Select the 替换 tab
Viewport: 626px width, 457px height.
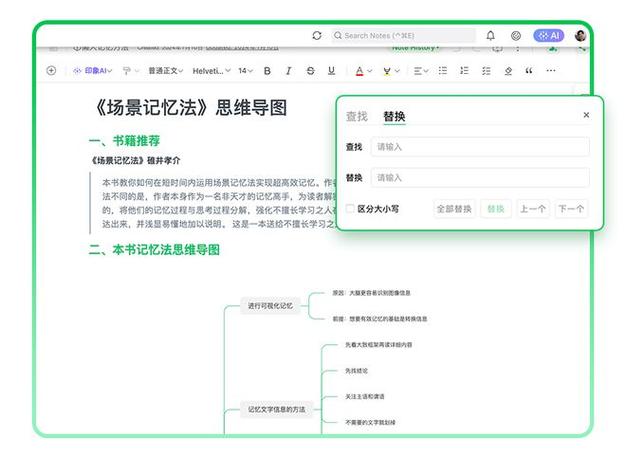coord(394,117)
